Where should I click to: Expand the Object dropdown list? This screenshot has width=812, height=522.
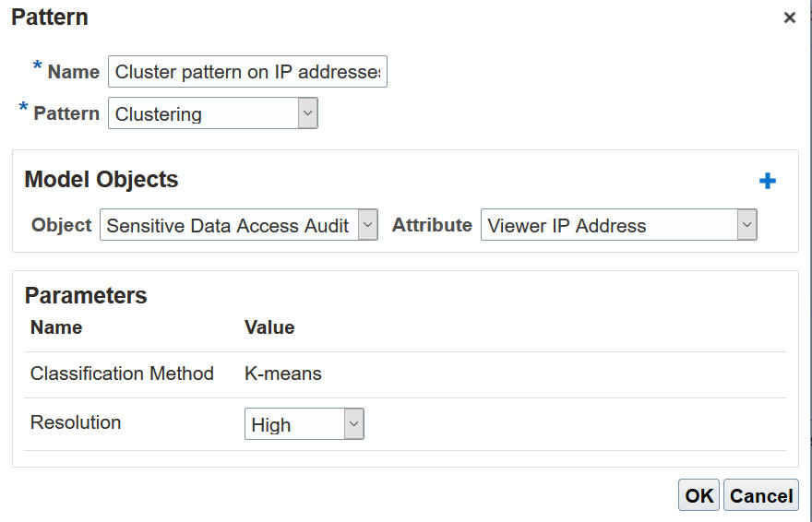pyautogui.click(x=367, y=225)
